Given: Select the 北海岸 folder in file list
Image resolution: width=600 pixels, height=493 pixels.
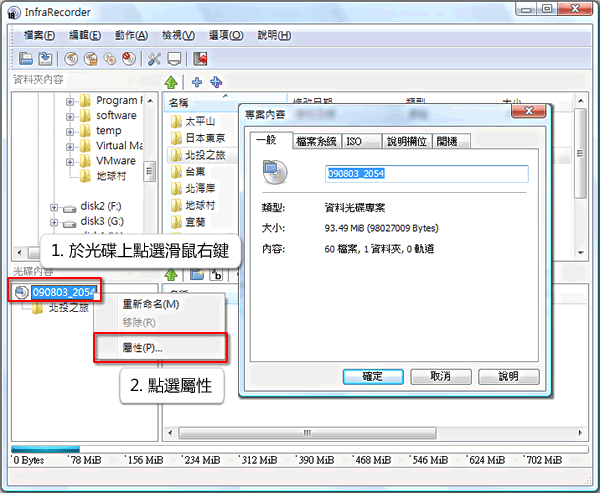Looking at the screenshot, I should click(193, 188).
